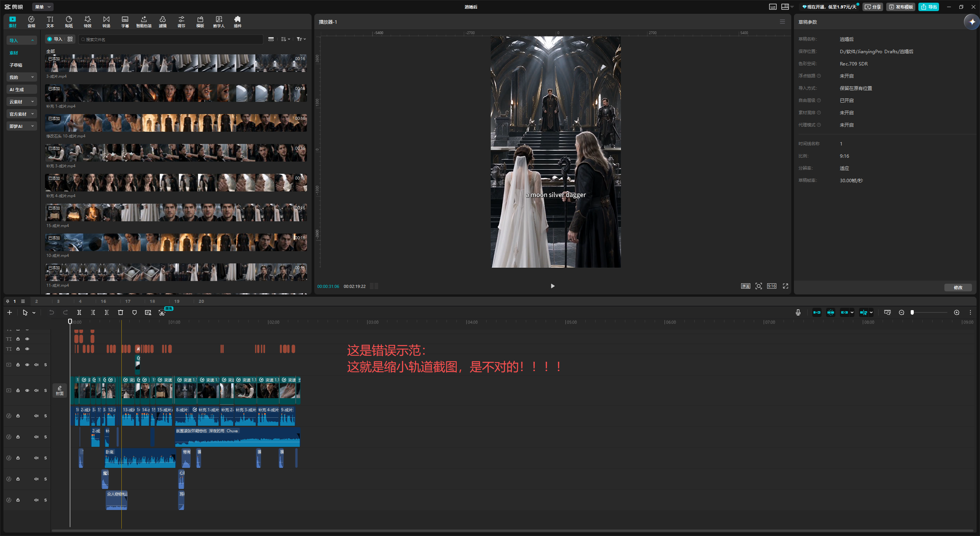Open the 菜单 dropdown menu
This screenshot has height=536, width=980.
tap(42, 7)
